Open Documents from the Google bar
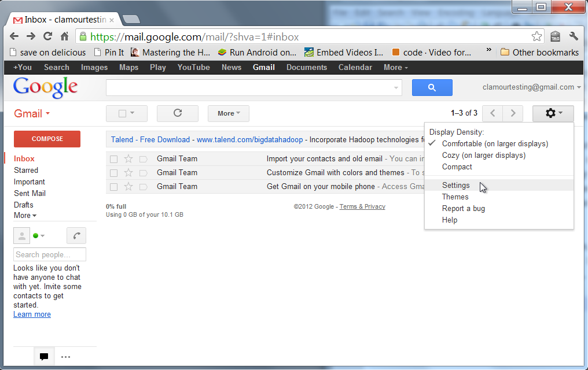The width and height of the screenshot is (588, 370). pyautogui.click(x=307, y=68)
